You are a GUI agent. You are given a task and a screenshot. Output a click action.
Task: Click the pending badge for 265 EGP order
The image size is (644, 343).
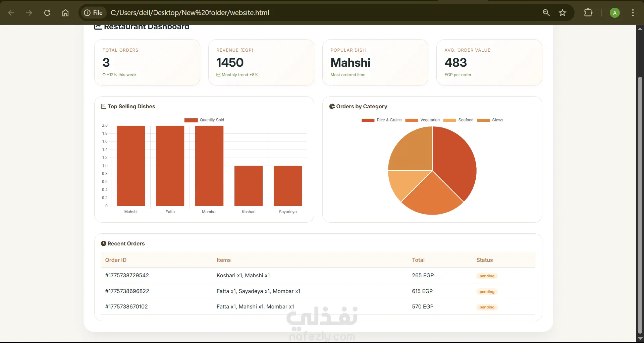pyautogui.click(x=487, y=276)
